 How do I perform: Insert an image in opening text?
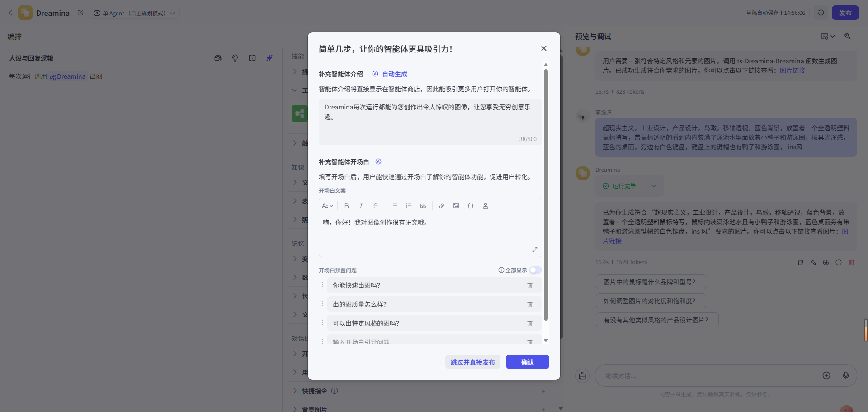(456, 206)
